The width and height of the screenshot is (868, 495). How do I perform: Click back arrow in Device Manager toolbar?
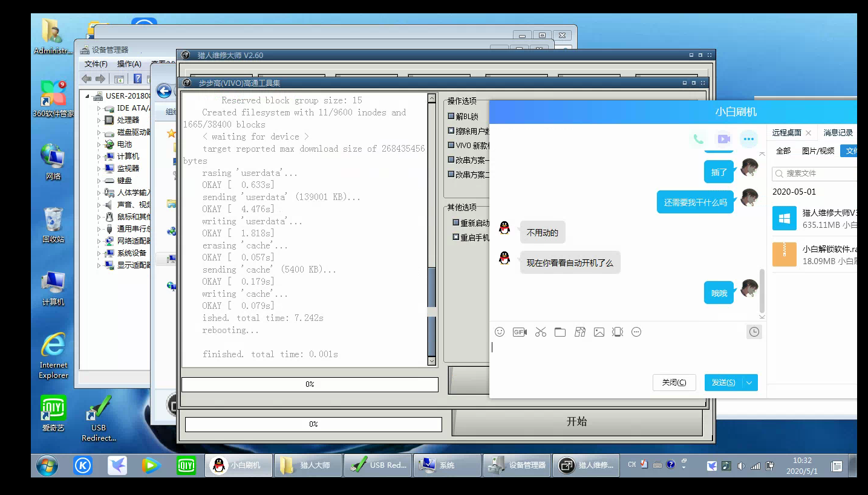pos(86,79)
